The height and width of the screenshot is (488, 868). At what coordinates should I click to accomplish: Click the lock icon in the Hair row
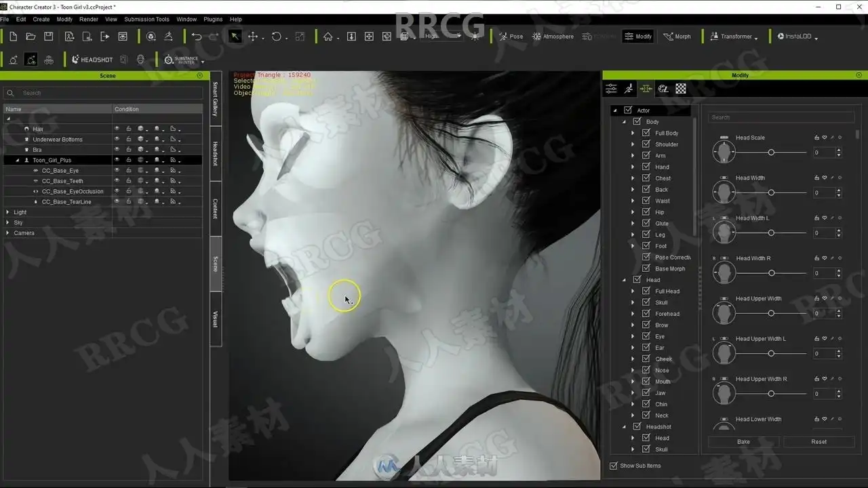[128, 129]
